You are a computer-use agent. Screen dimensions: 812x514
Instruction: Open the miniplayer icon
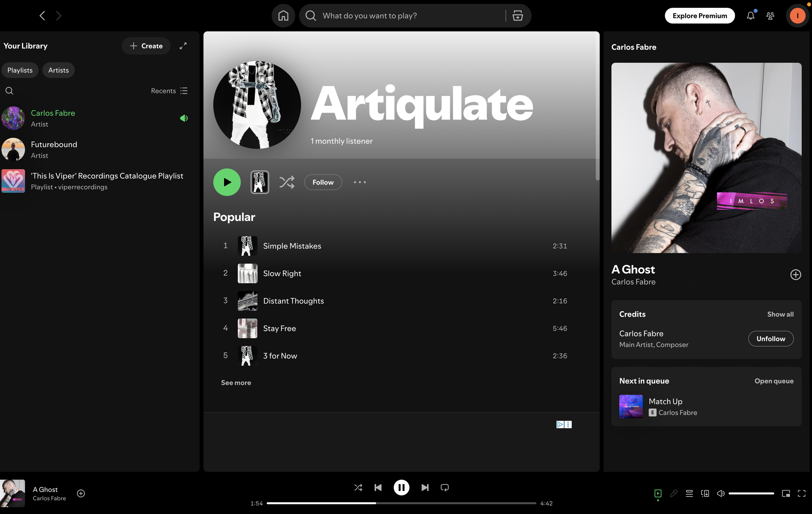[x=786, y=494]
